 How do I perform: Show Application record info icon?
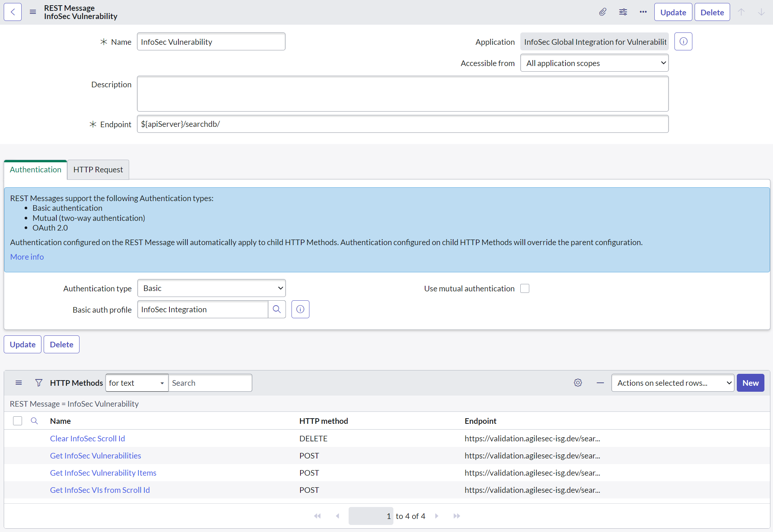683,41
